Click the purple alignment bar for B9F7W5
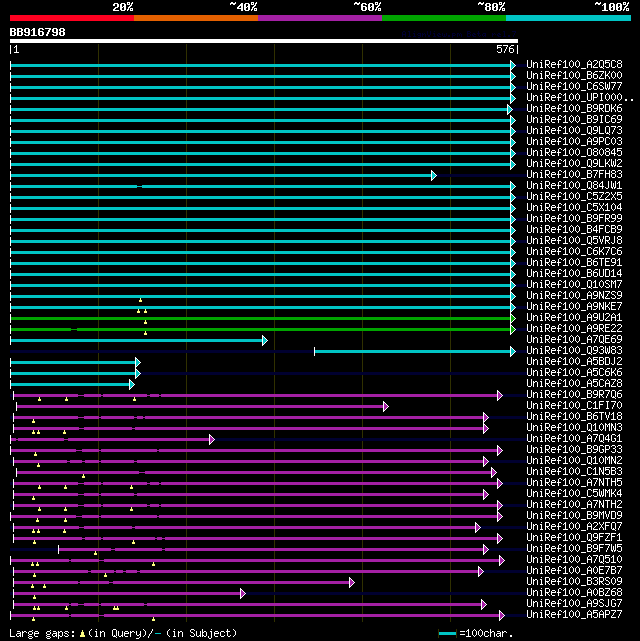This screenshot has height=641, width=640. click(x=271, y=550)
